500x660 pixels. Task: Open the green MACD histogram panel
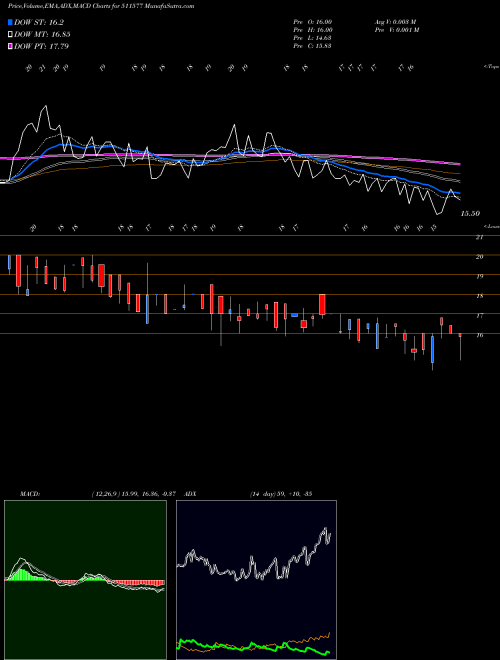pos(85,580)
